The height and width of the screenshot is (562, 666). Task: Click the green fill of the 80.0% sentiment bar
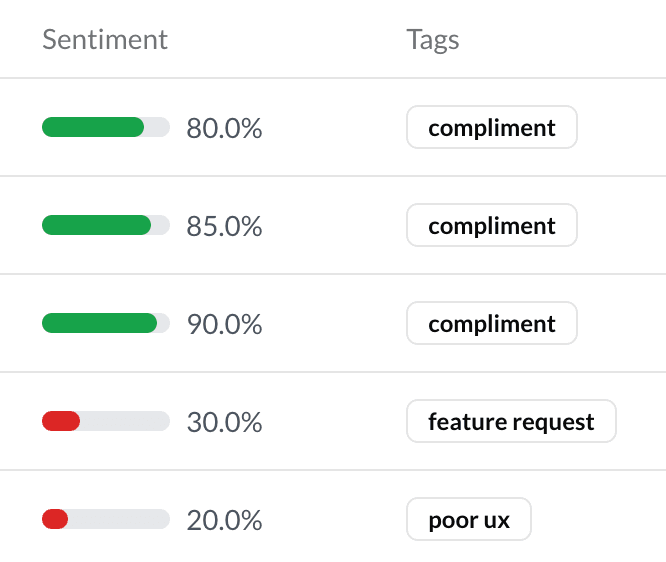tap(93, 128)
